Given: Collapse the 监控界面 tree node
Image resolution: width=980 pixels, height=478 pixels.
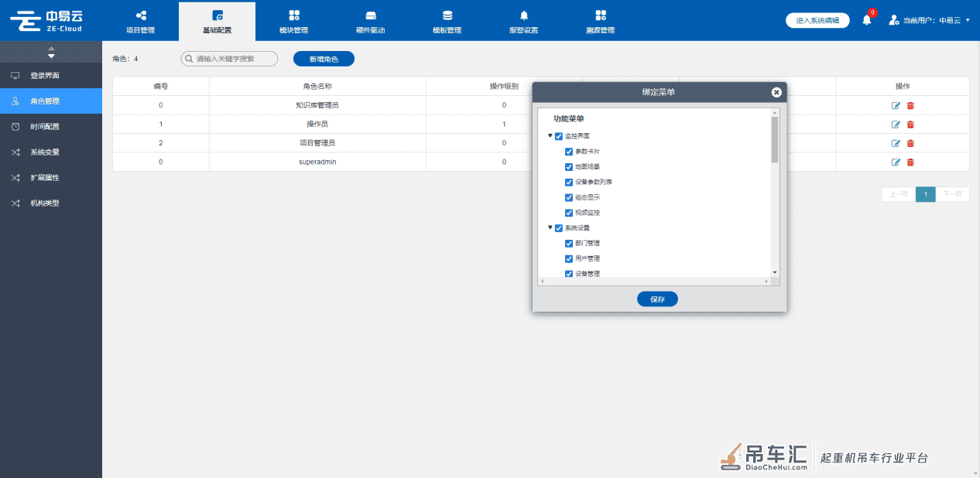Looking at the screenshot, I should (550, 136).
